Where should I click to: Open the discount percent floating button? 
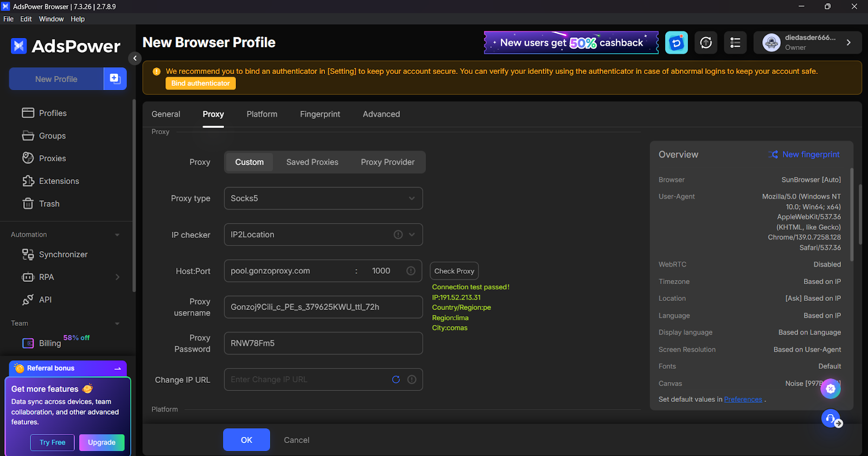[831, 389]
